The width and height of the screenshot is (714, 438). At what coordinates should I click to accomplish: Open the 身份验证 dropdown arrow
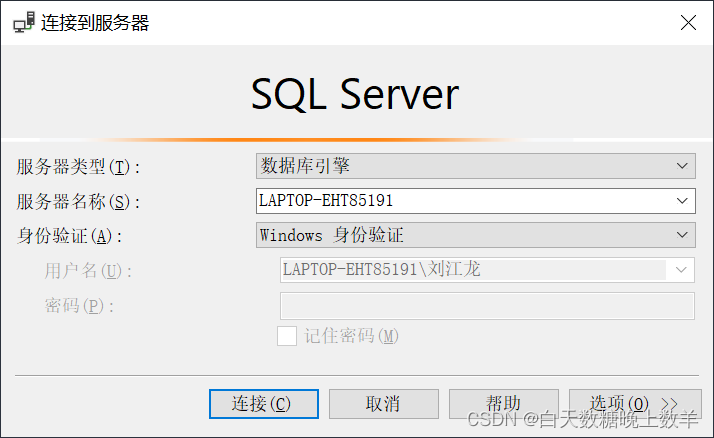682,235
